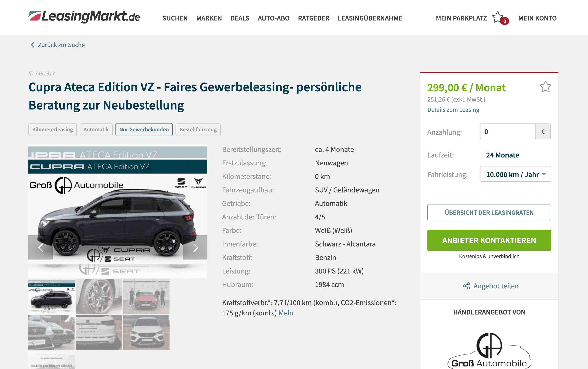Click the Cupra Ateca Edition VZ headline

tap(195, 96)
